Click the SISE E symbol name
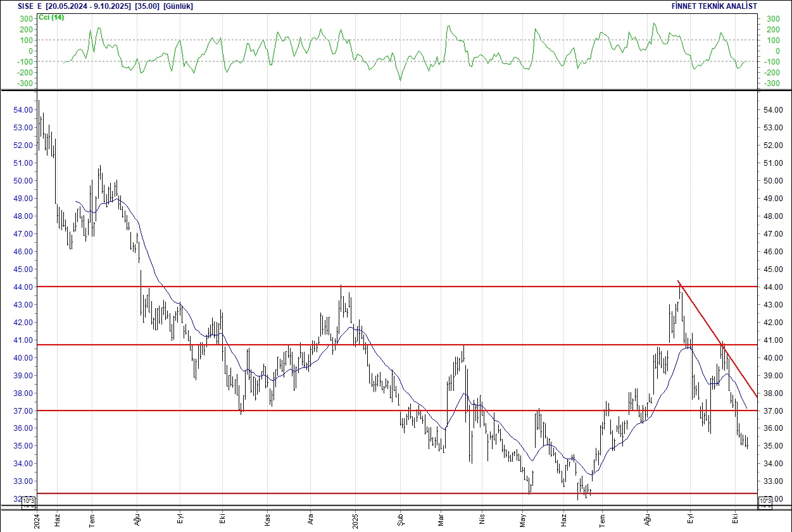Viewport: 792px width, 532px height. pos(29,6)
